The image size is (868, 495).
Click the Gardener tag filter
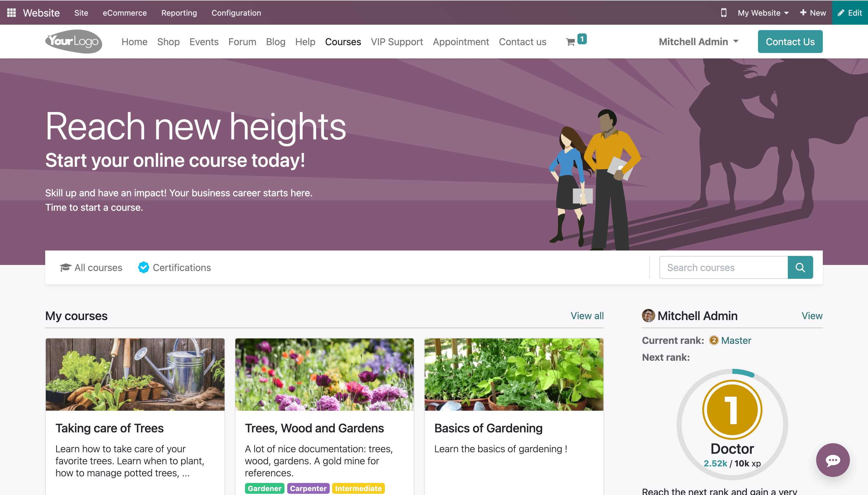[264, 488]
